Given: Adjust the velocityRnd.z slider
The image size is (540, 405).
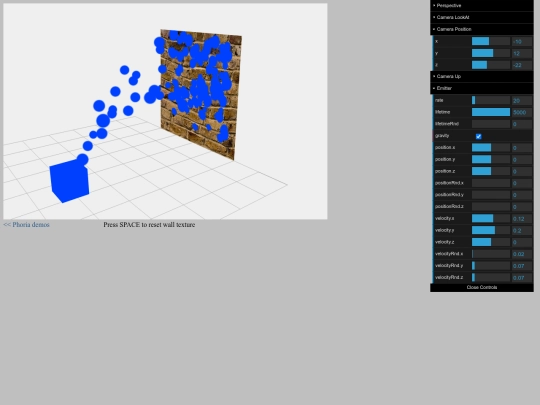Looking at the screenshot, I should coord(491,277).
